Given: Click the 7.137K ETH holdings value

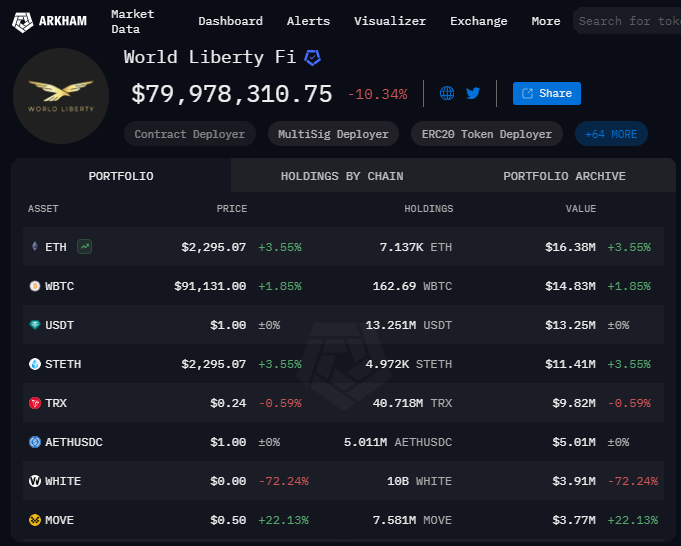Looking at the screenshot, I should 416,247.
